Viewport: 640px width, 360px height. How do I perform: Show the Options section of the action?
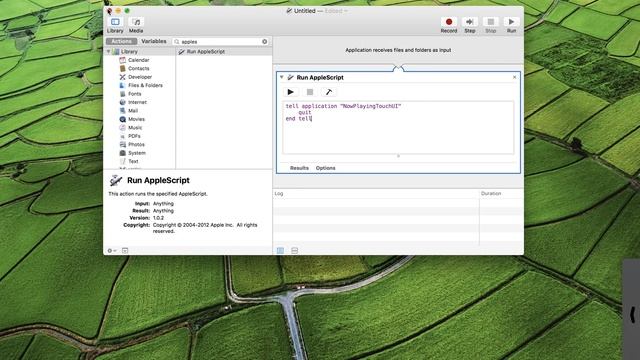pyautogui.click(x=325, y=168)
